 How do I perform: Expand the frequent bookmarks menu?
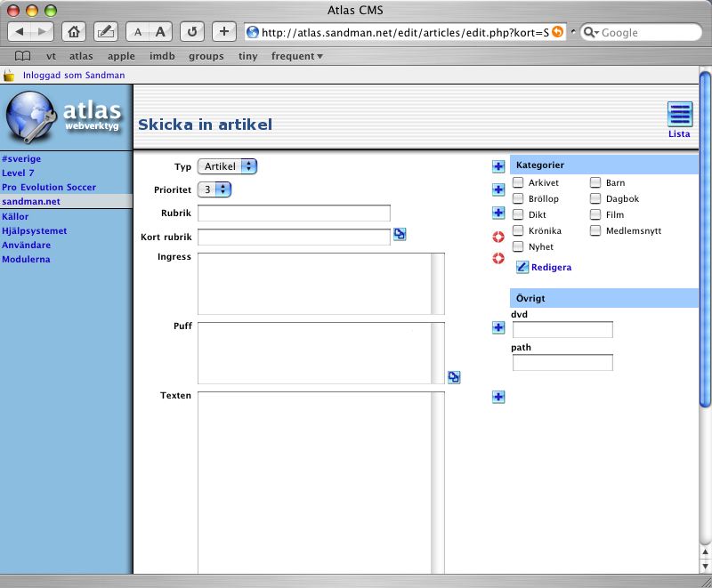(x=296, y=56)
